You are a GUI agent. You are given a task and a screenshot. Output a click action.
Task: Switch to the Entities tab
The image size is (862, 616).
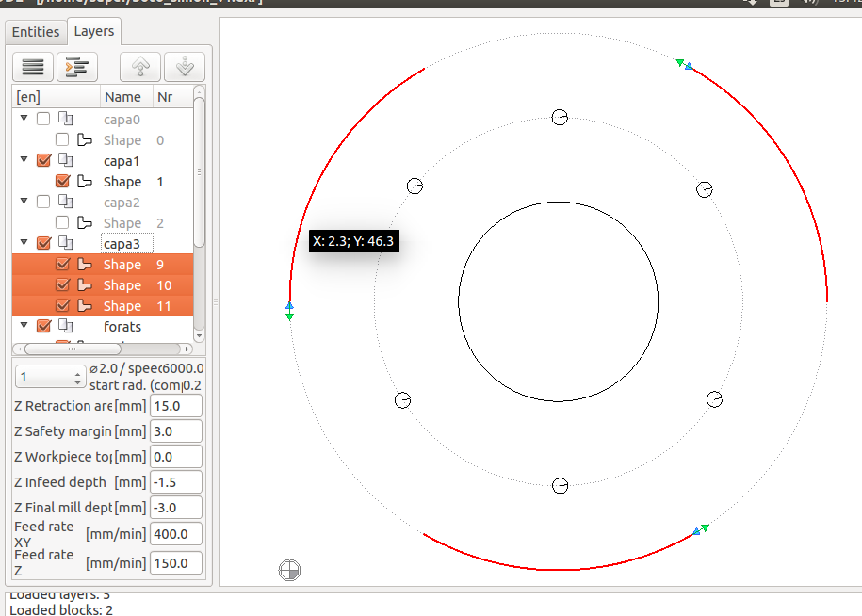pyautogui.click(x=36, y=32)
